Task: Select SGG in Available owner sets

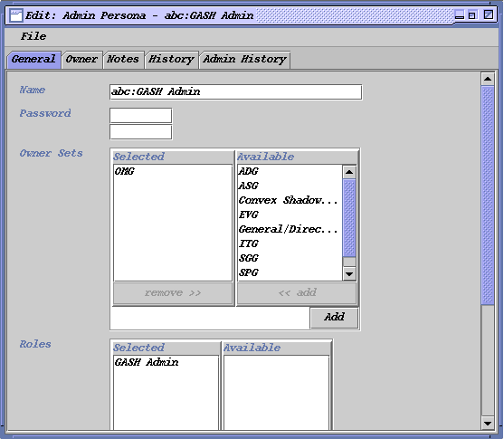Action: coord(290,258)
